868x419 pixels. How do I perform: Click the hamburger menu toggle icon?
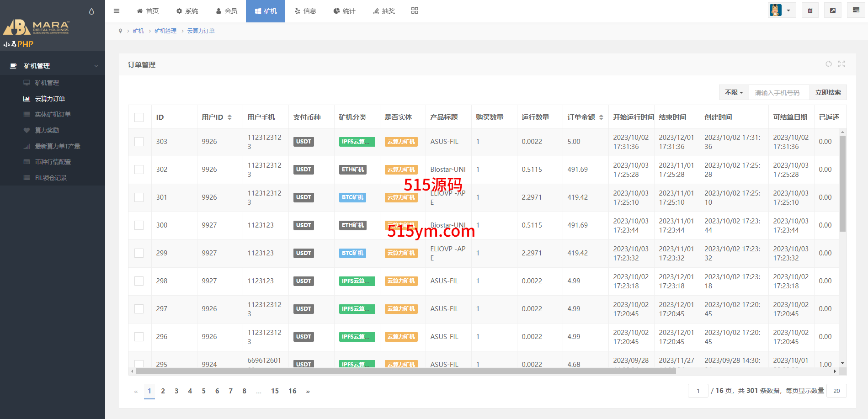pos(117,11)
